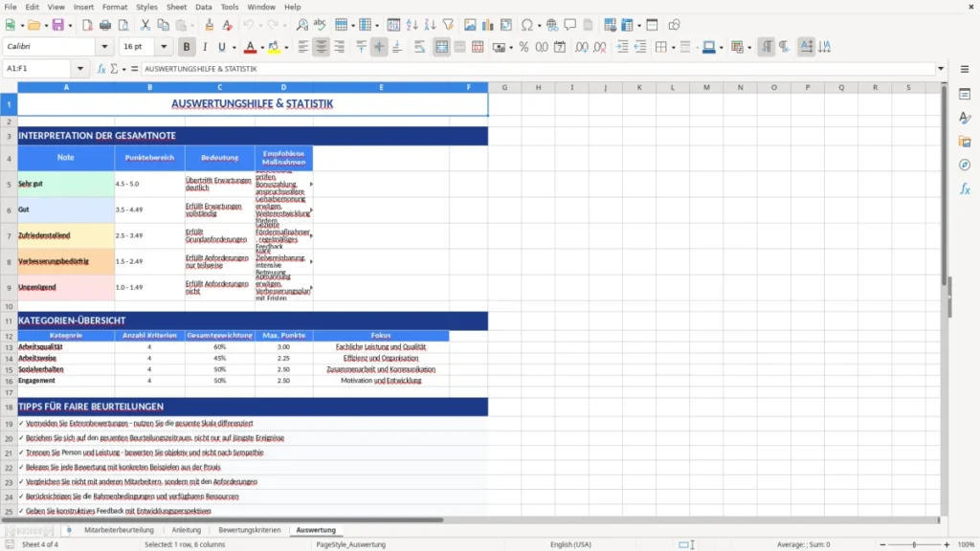Adjust the zoom slider in status bar
This screenshot has width=980, height=551.
914,544
